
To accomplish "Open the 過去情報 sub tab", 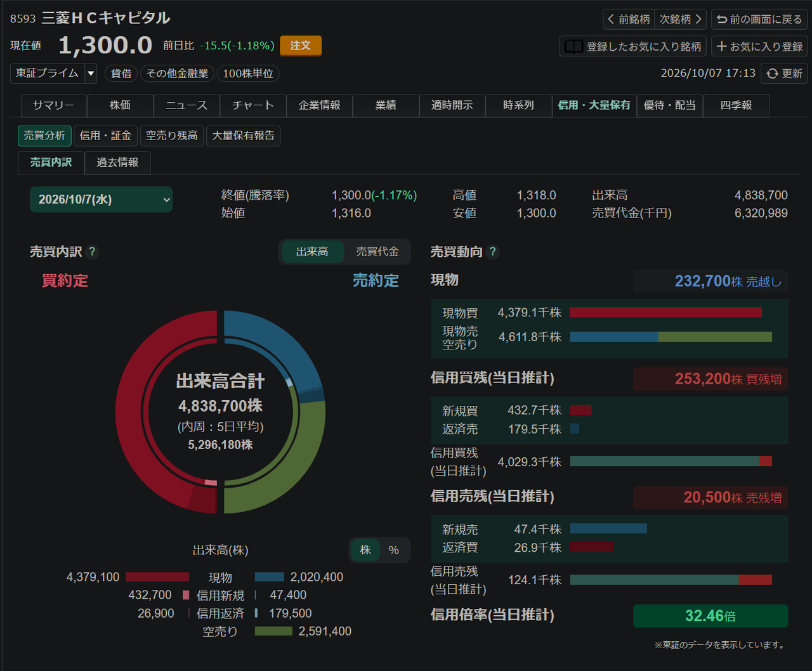I will coord(117,162).
